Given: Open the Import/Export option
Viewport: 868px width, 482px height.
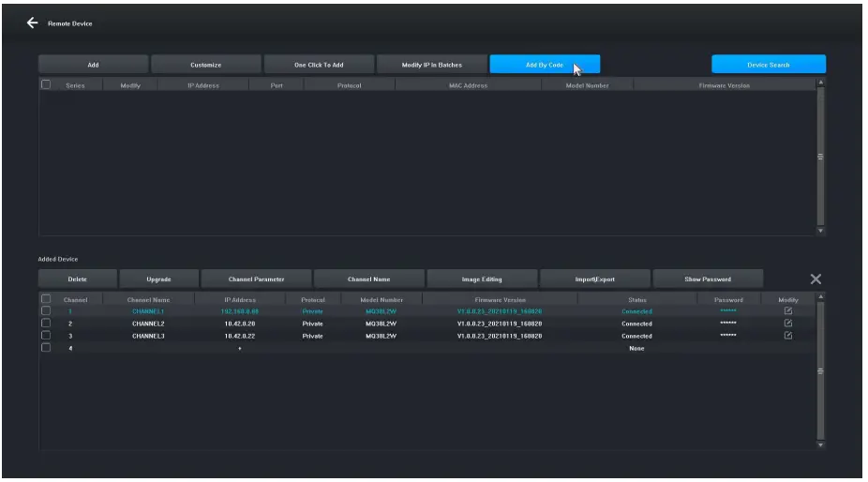Looking at the screenshot, I should [x=594, y=279].
